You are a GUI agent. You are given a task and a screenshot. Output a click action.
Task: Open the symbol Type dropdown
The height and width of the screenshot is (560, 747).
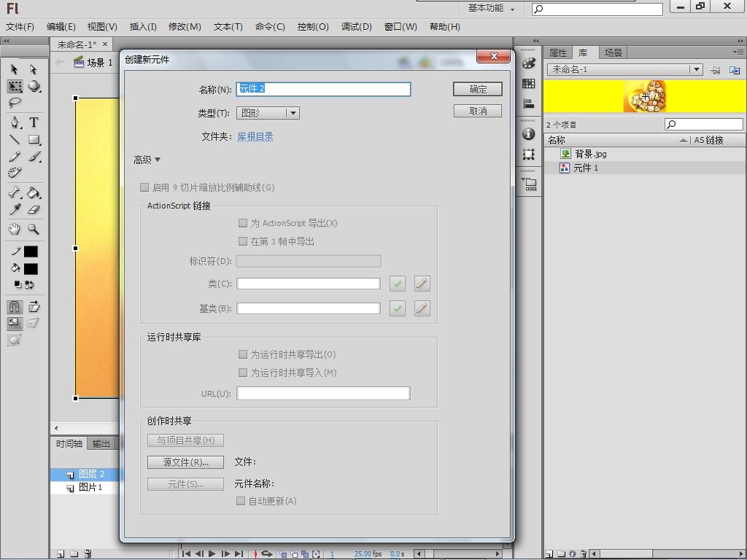(268, 113)
